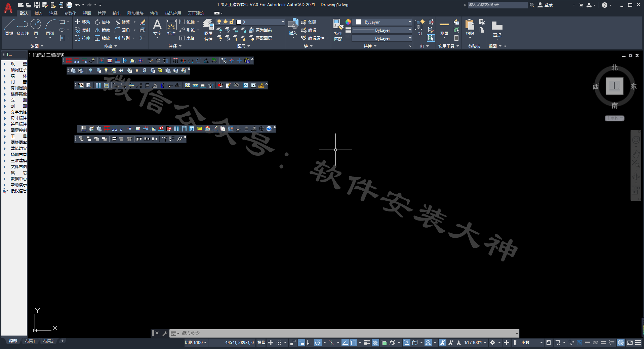The width and height of the screenshot is (644, 349).
Task: Click the 图层控制 menu entry
Action: [x=18, y=130]
